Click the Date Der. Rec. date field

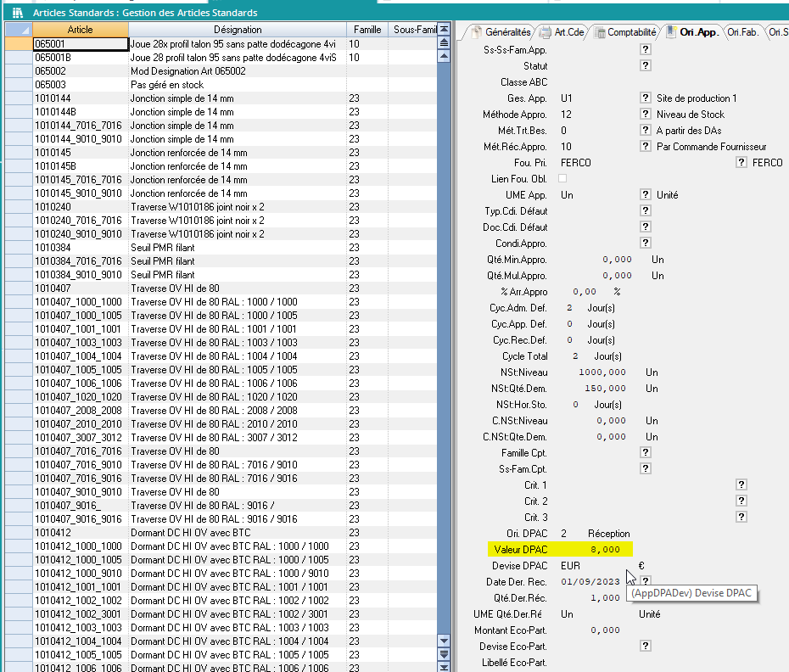591,582
